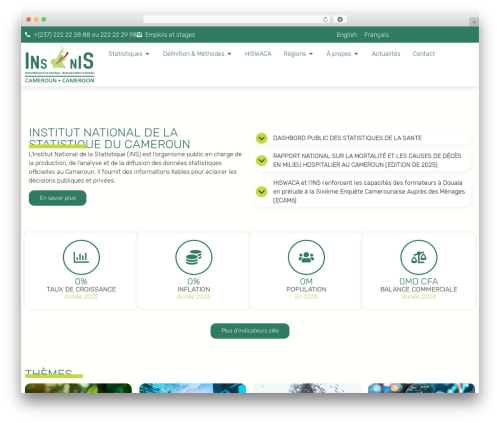This screenshot has height=423, width=500.
Task: Open the fourth dark bokeh theme thumbnail
Action: [421, 388]
